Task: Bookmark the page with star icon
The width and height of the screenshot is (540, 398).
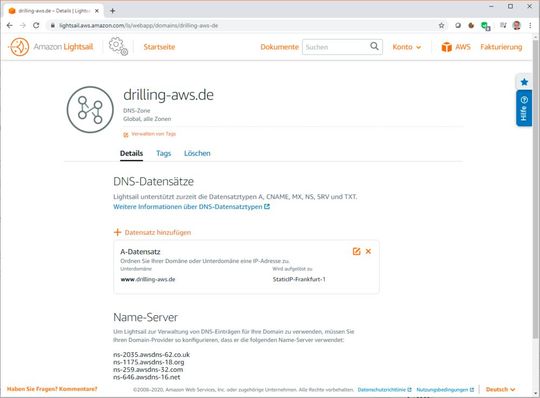Action: click(x=441, y=25)
